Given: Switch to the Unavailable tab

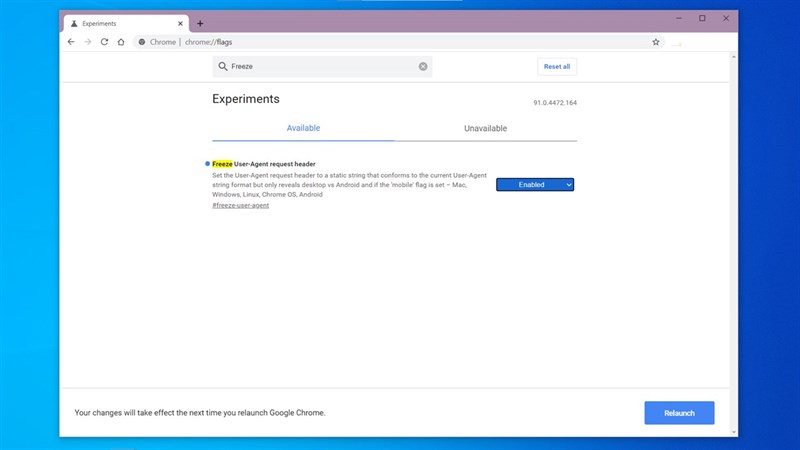Looking at the screenshot, I should pyautogui.click(x=485, y=129).
